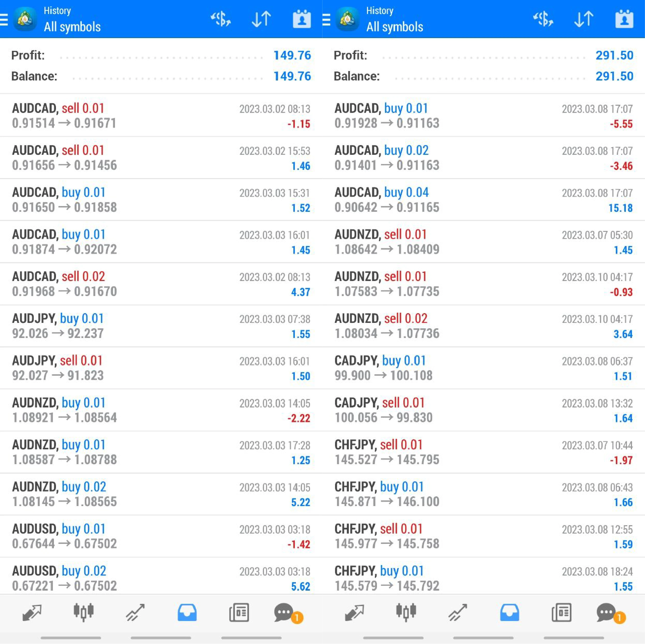The image size is (645, 644).
Task: Open AUDUSD buy 0.02 trade with 5.62 profit
Action: [161, 576]
